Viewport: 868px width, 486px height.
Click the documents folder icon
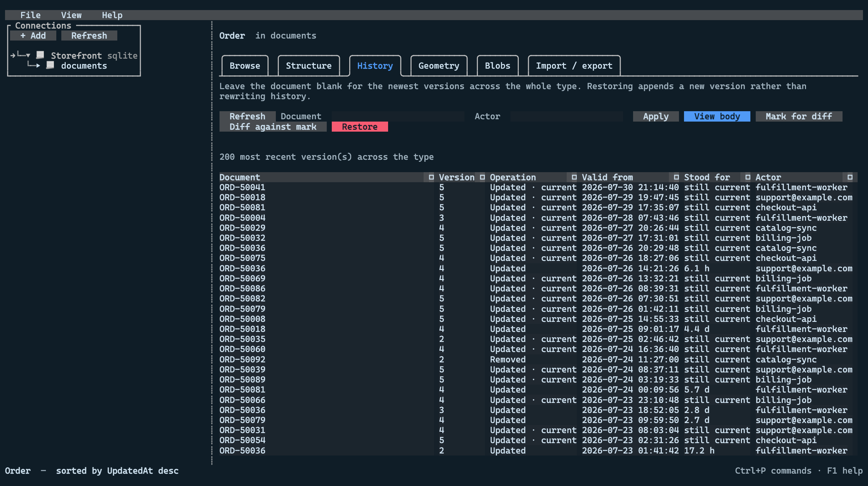(50, 65)
